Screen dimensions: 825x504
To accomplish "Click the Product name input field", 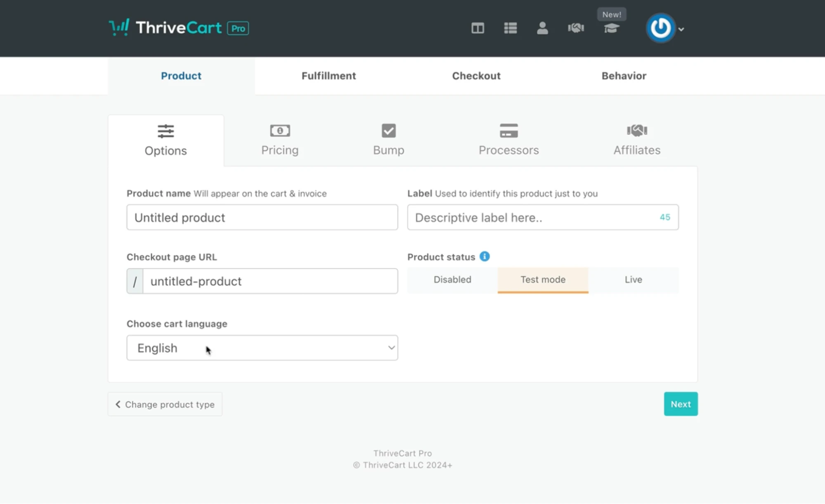I will click(x=262, y=217).
